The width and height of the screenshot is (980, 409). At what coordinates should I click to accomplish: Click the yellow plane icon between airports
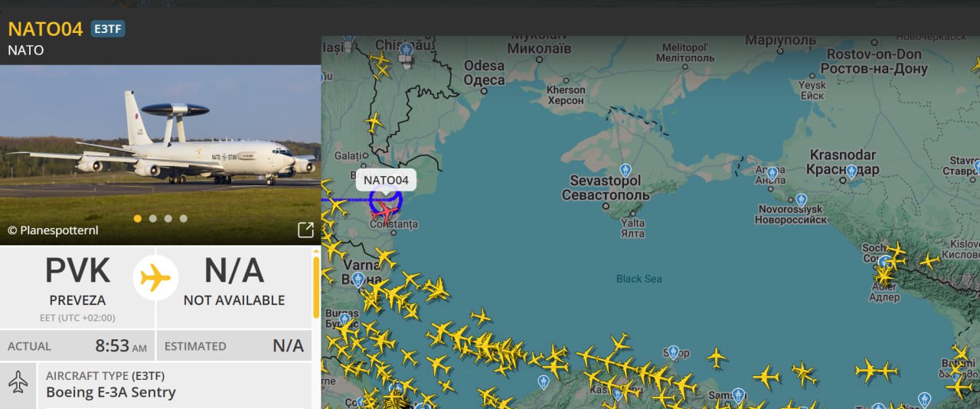(x=155, y=277)
